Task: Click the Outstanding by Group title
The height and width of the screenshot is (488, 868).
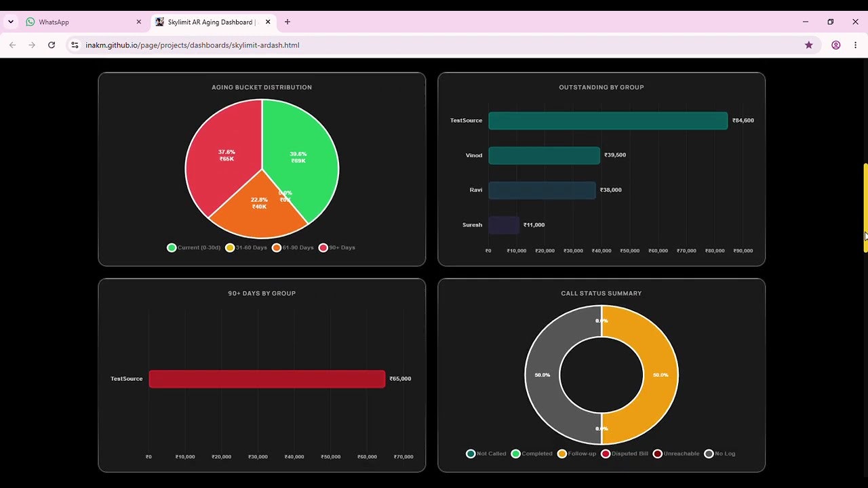Action: pos(601,87)
